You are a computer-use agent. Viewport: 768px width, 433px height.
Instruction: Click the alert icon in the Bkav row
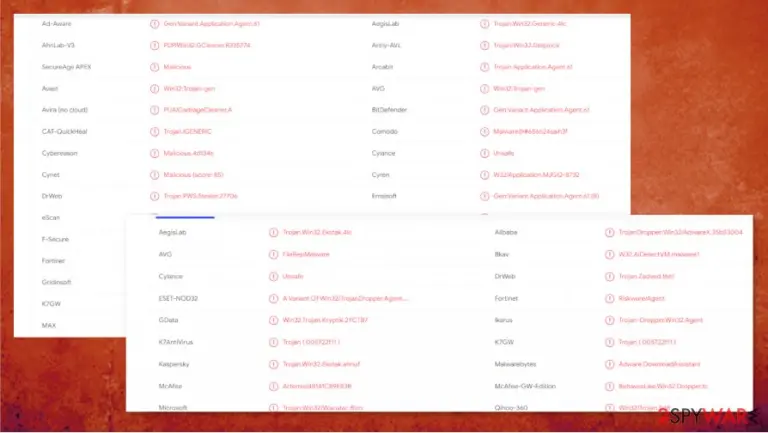609,255
